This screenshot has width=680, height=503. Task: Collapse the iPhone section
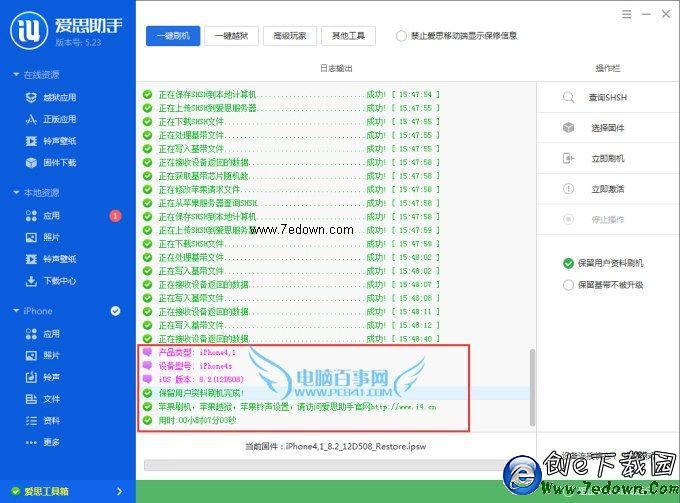coord(16,311)
